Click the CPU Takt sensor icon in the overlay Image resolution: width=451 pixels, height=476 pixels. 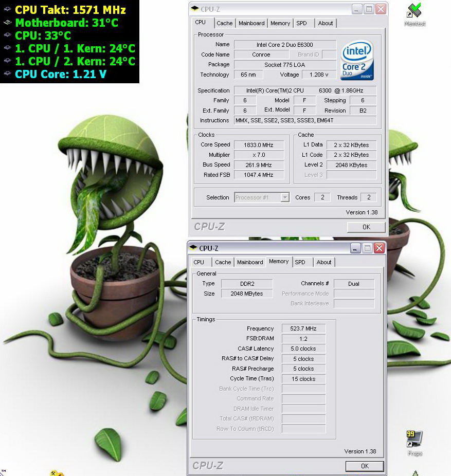(x=7, y=9)
